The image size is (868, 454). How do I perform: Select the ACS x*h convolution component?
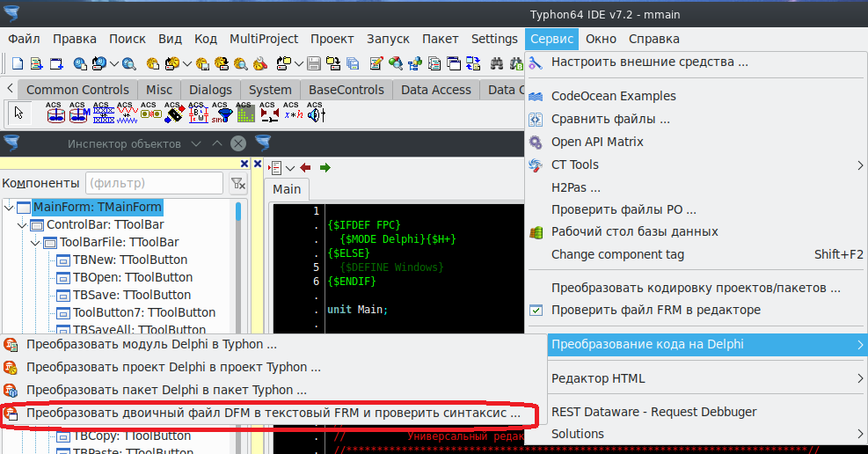(x=293, y=113)
